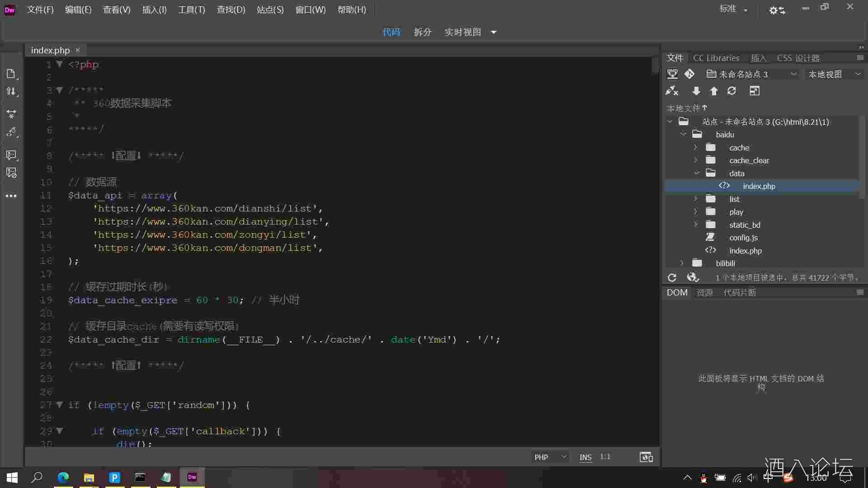Collapse code fold triangle on line 27

point(59,405)
